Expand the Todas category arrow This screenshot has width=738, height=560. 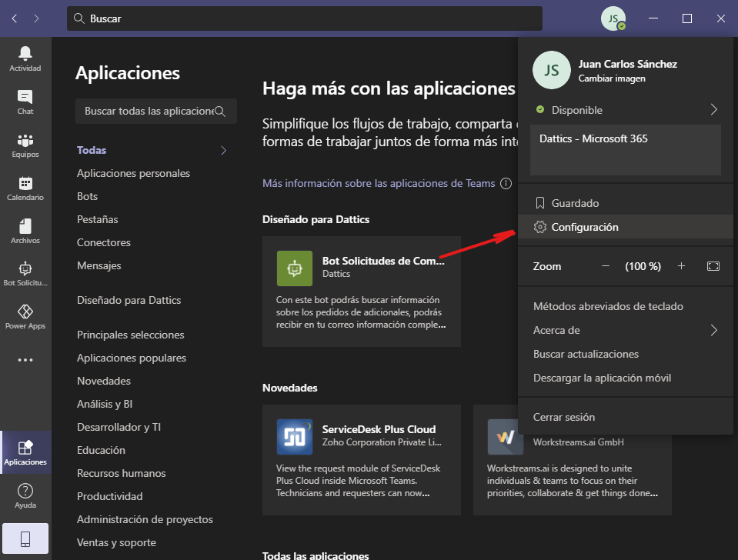coord(224,150)
